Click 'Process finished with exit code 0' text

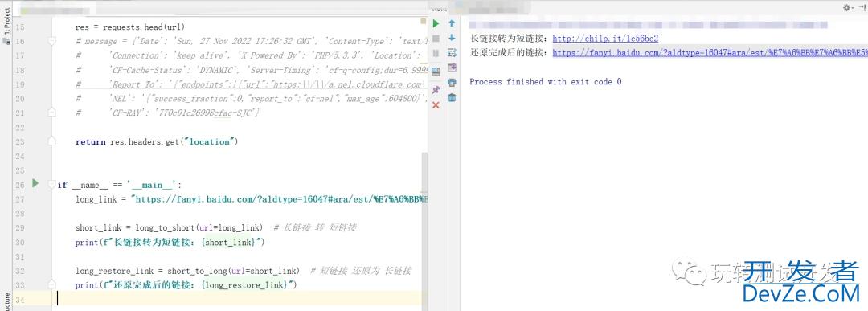click(545, 81)
